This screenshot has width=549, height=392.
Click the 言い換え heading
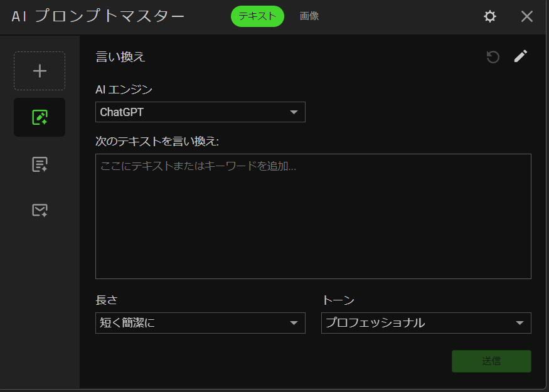[120, 57]
